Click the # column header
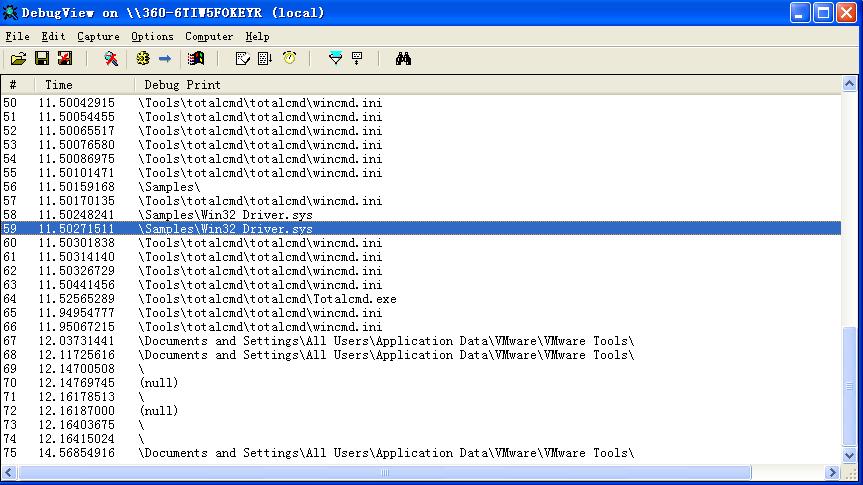 pos(17,85)
